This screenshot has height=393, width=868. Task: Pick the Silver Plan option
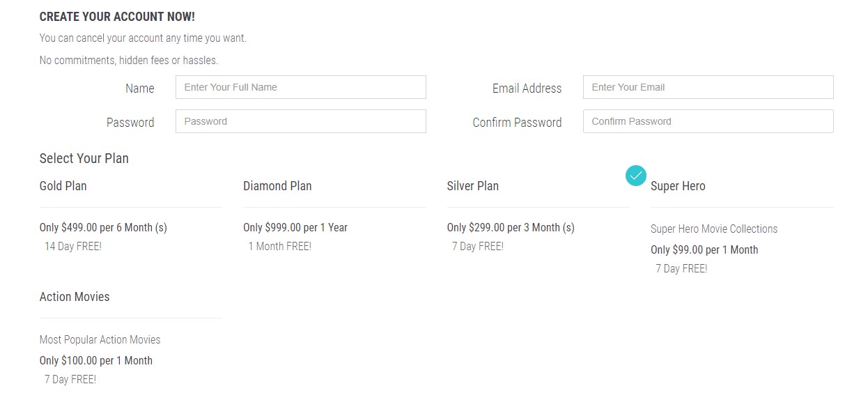point(473,186)
